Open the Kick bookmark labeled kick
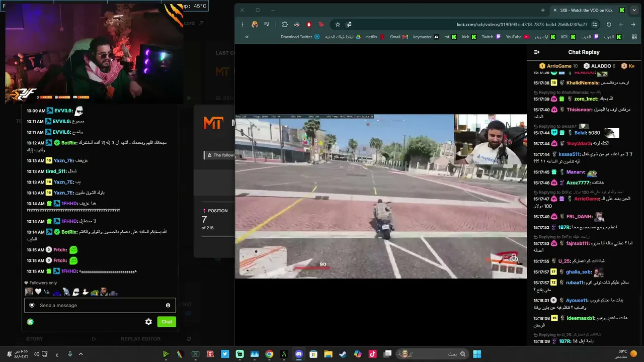The width and height of the screenshot is (644, 362). click(469, 37)
